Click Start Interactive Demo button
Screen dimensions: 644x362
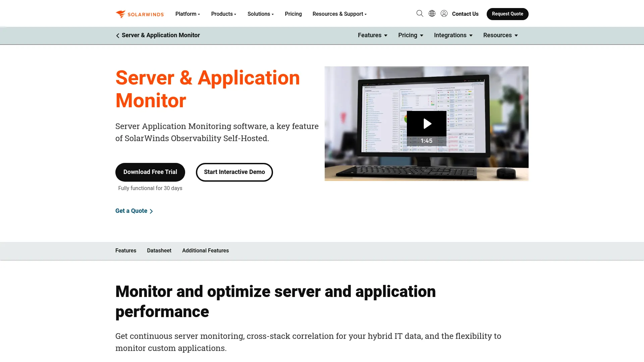click(234, 172)
